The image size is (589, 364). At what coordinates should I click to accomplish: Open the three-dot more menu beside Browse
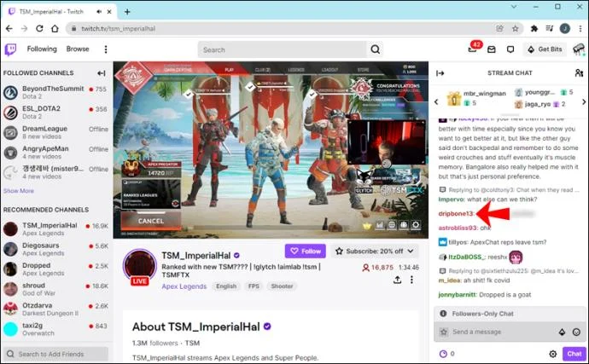coord(106,49)
